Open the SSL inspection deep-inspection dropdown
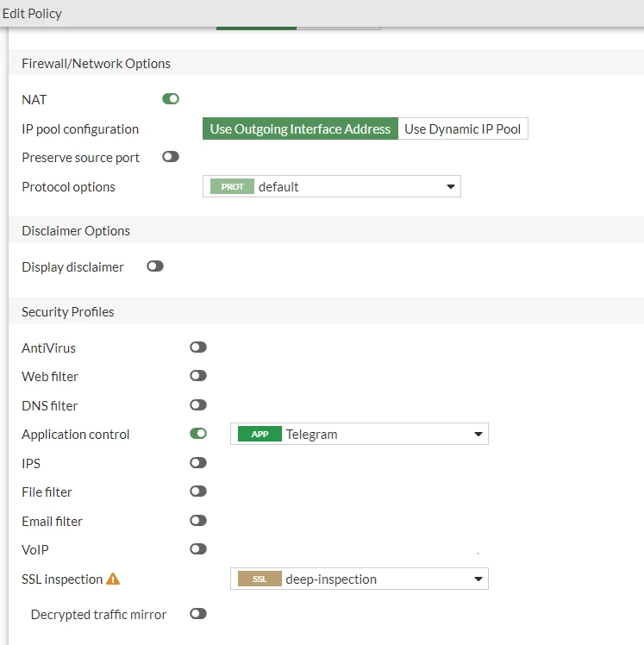The width and height of the screenshot is (644, 645). [359, 579]
